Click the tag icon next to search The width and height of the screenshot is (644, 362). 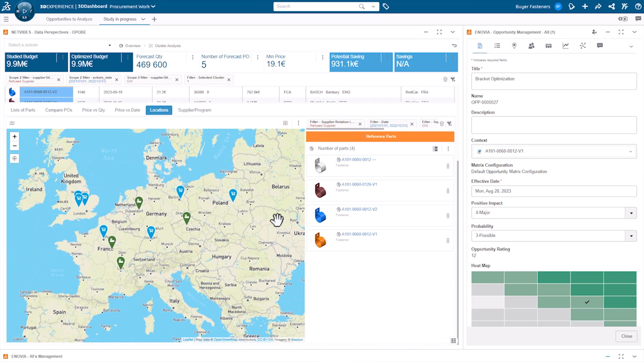(386, 6)
